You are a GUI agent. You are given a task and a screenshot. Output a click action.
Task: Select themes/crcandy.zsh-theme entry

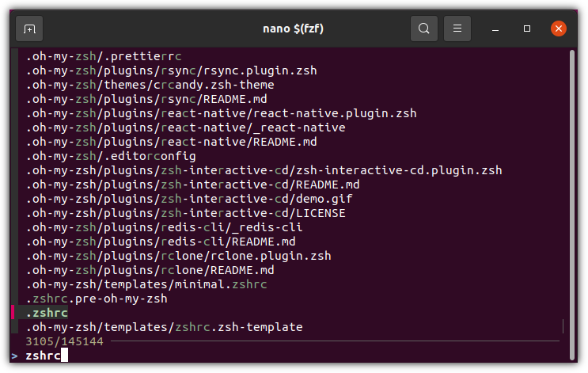150,85
